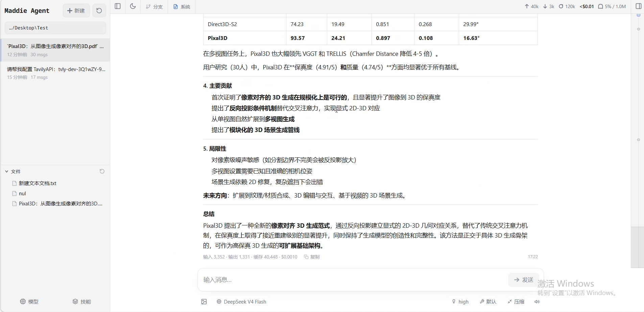Jump to top message marker in minimap

tap(639, 15)
